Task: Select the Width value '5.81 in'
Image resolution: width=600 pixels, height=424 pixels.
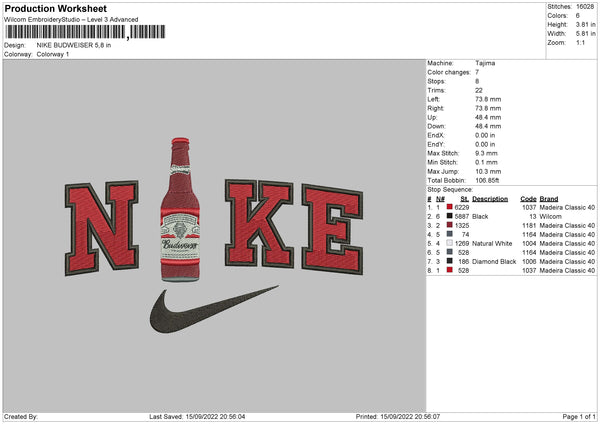Action: [585, 34]
